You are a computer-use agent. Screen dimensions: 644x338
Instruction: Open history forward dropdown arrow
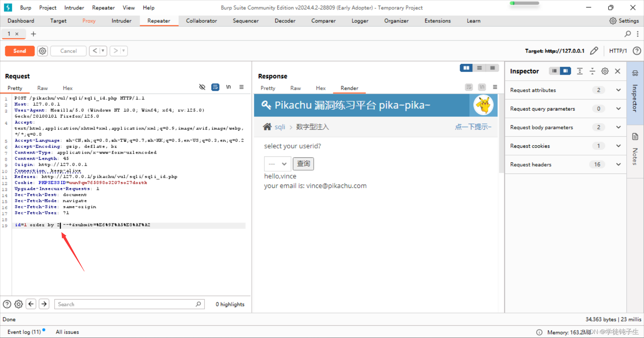click(123, 51)
